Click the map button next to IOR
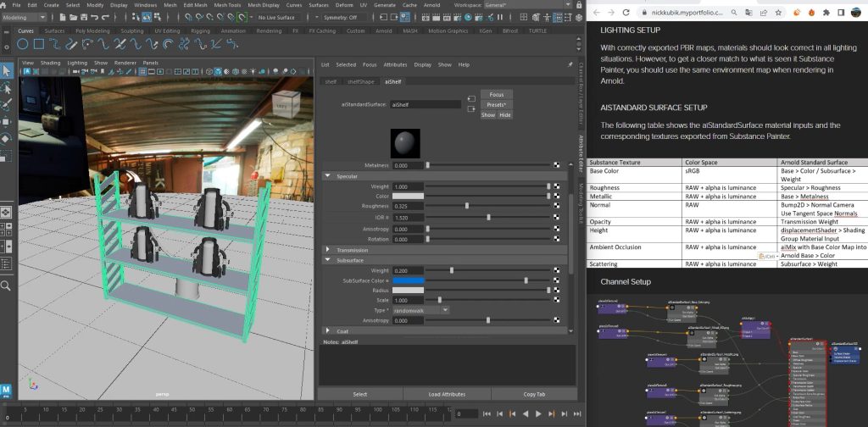Screen dimensions: 868x427 tap(556, 218)
